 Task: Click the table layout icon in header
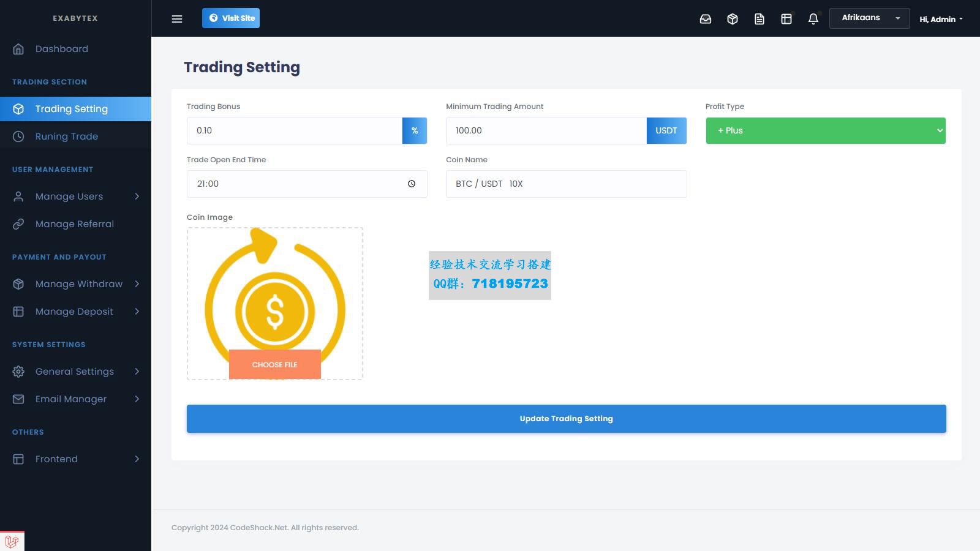pos(786,19)
